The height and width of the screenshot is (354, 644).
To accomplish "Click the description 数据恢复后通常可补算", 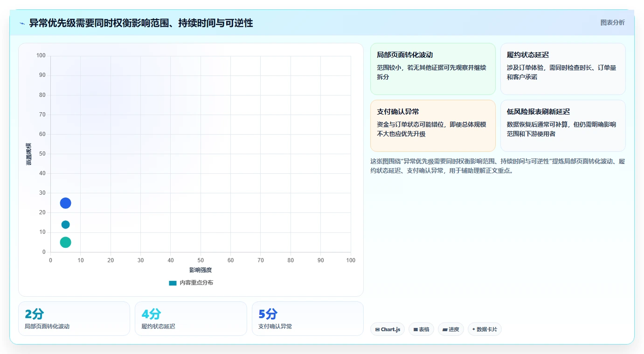I will tap(561, 129).
